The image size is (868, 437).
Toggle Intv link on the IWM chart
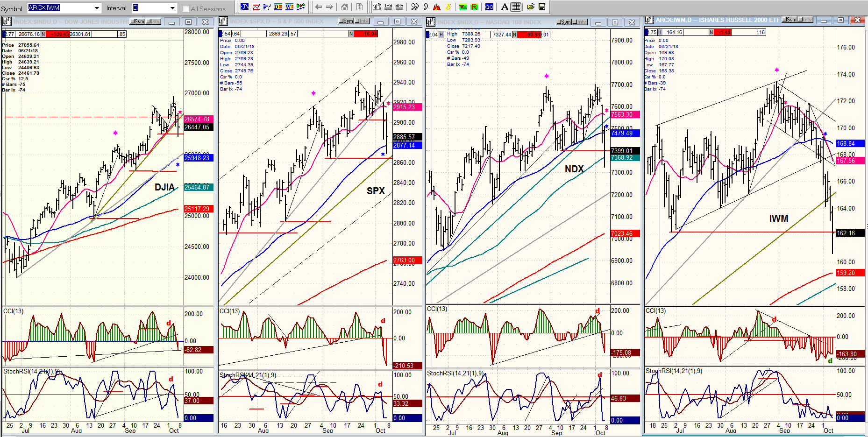coord(805,20)
